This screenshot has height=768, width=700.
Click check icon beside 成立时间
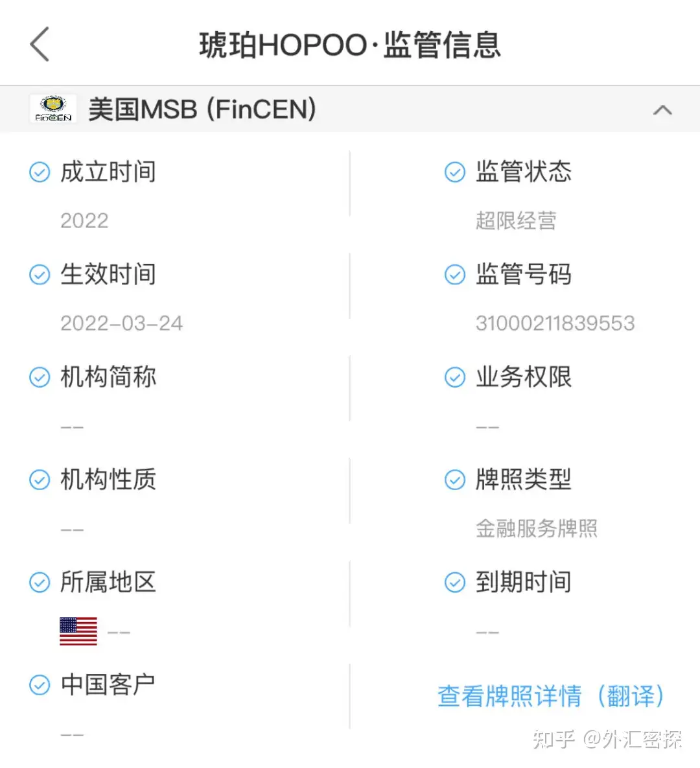pyautogui.click(x=40, y=172)
